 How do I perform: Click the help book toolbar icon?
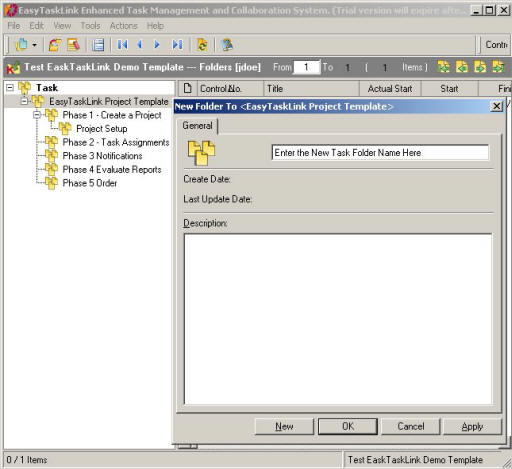coord(227,45)
